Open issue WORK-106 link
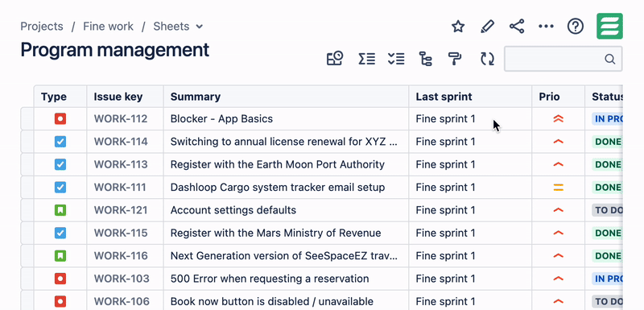The width and height of the screenshot is (644, 310). (x=122, y=301)
